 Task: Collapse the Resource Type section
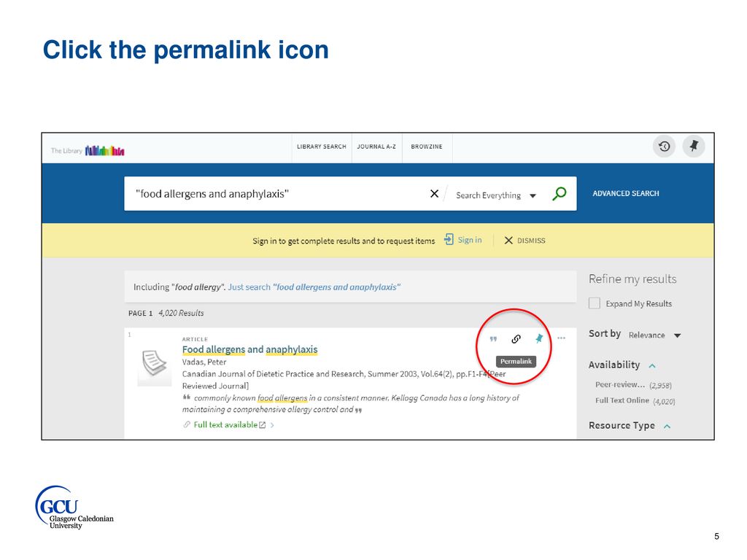[667, 426]
